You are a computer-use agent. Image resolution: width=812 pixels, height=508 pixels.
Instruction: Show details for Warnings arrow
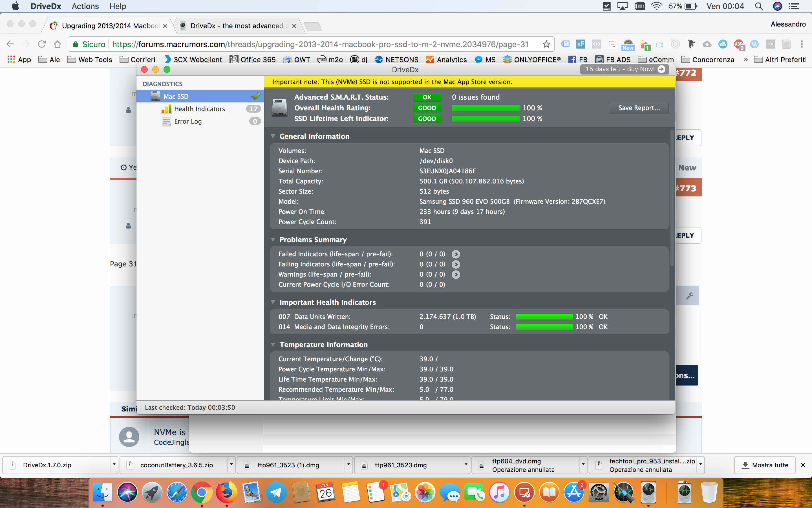coord(456,275)
